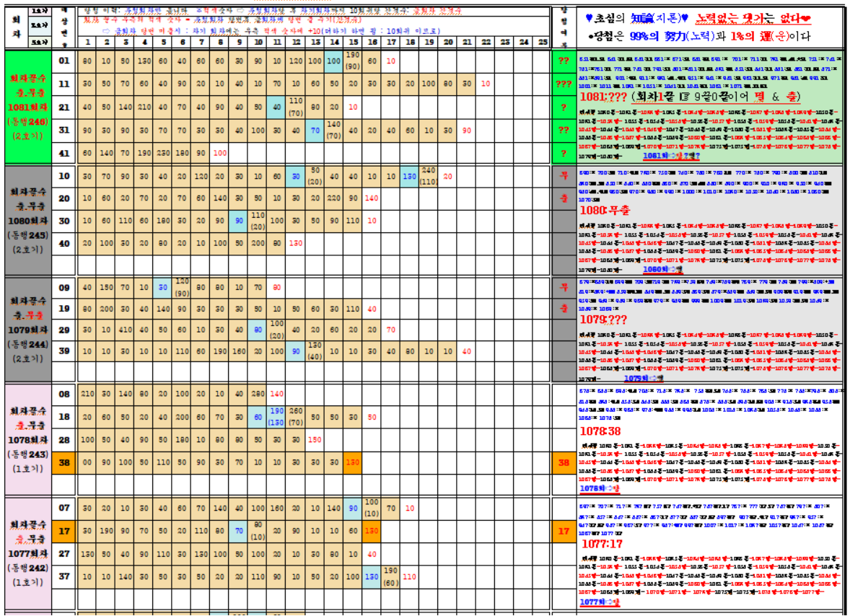The width and height of the screenshot is (850, 616).
Task: Click the ??? cell in the green result column
Action: click(564, 84)
